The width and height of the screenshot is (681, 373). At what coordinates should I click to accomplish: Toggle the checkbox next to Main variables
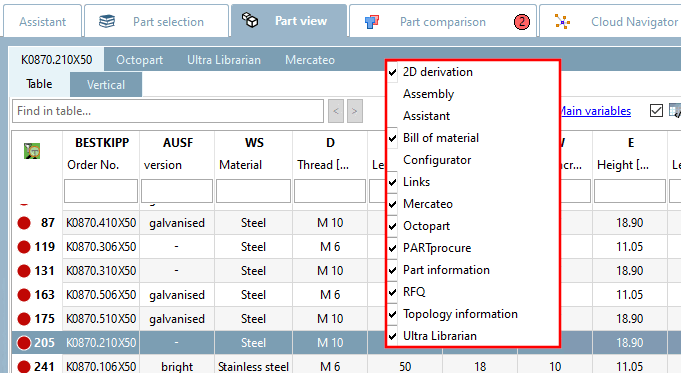coord(656,111)
